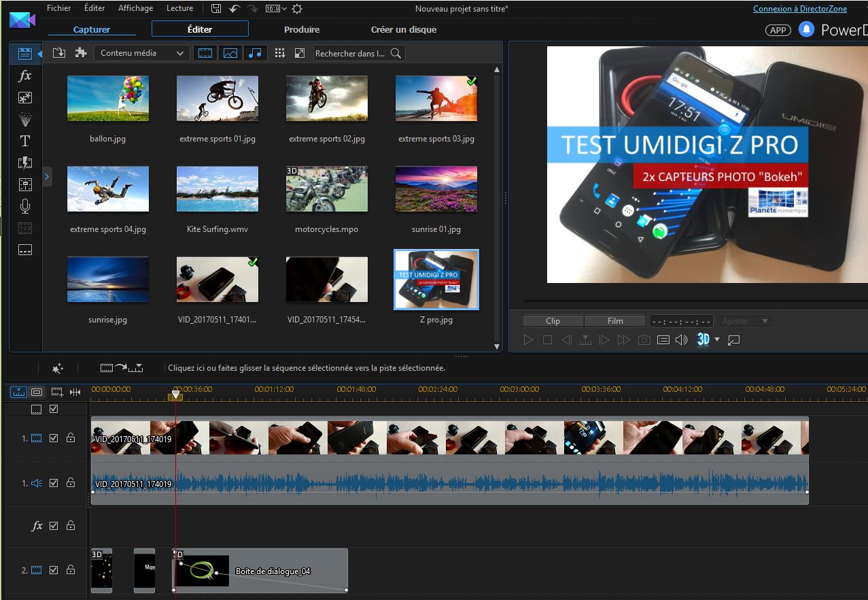Viewport: 868px width, 600px height.
Task: Click the Undo arrow icon
Action: tap(235, 9)
